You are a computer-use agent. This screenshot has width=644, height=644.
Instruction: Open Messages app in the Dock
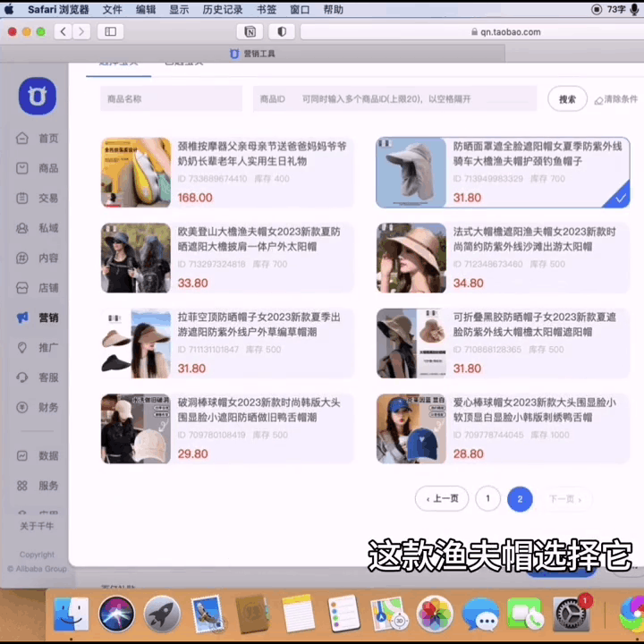480,614
